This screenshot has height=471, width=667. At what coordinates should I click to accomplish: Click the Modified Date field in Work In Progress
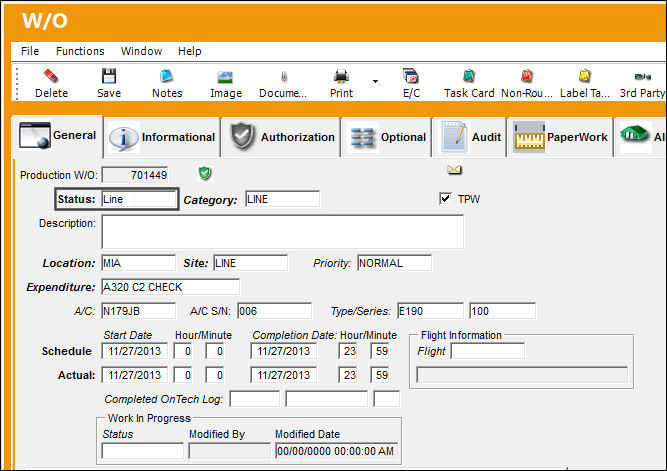(336, 451)
